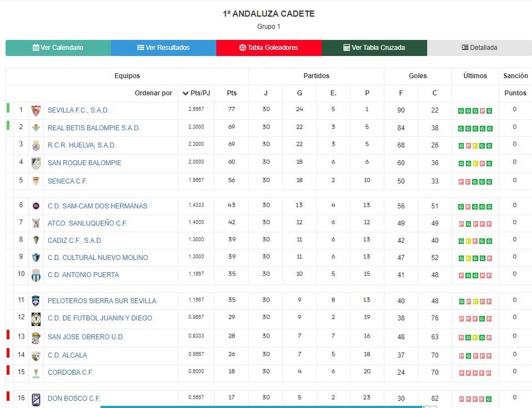Click the Sevilla F.C. club crest
Screen dimensions: 532x408
tap(36, 110)
